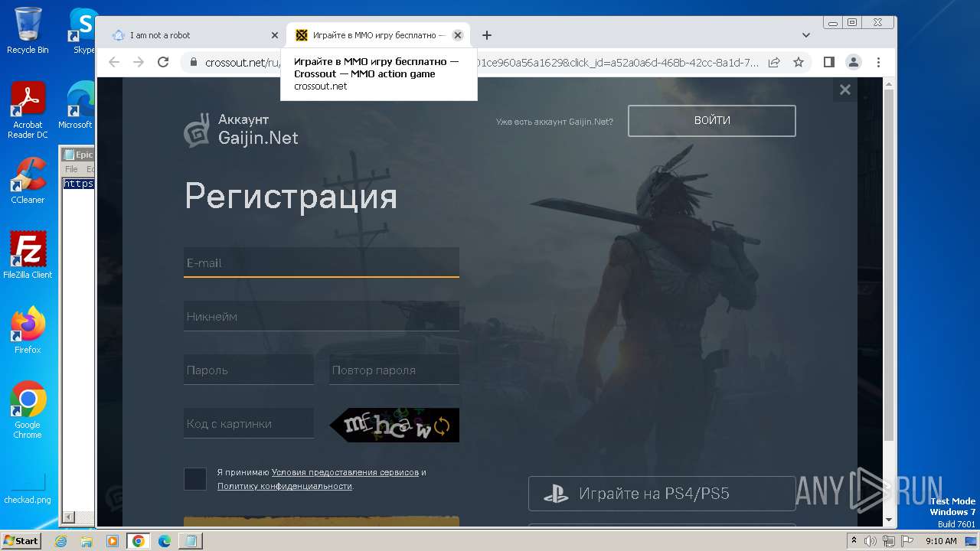
Task: Open the Acrobat Reader DC icon
Action: coord(28,111)
